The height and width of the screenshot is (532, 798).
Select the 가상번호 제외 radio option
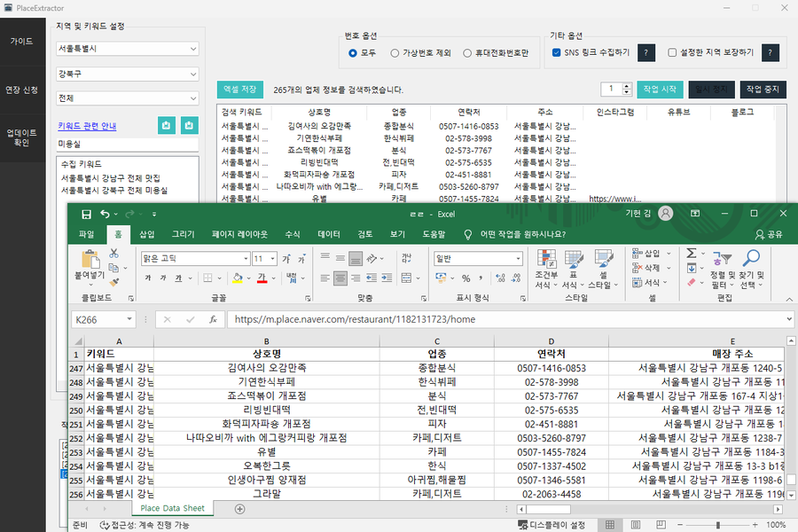(x=395, y=53)
